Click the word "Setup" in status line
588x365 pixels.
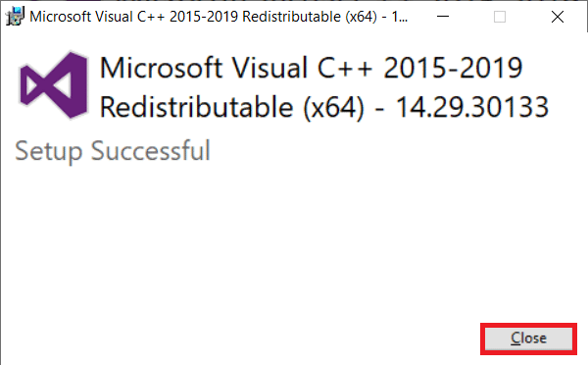pos(48,152)
